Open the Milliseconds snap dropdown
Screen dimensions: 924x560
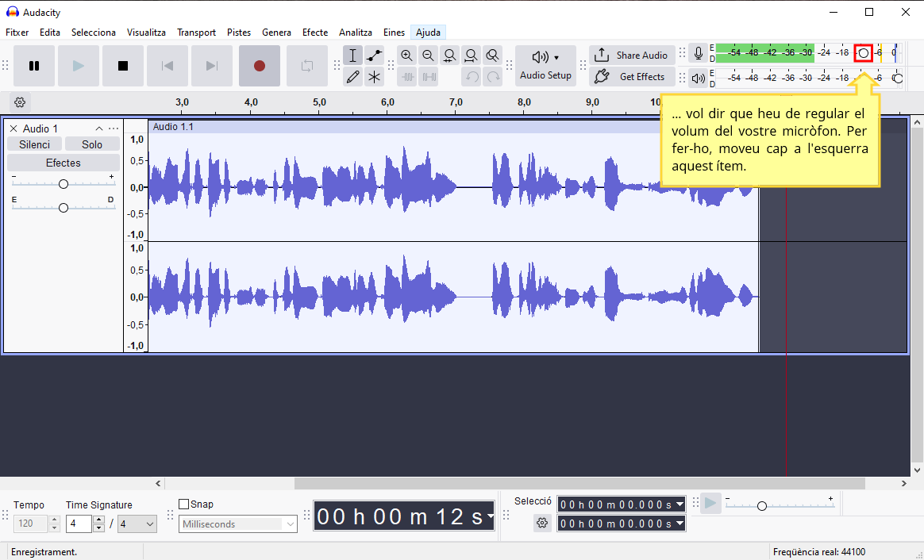pos(238,524)
